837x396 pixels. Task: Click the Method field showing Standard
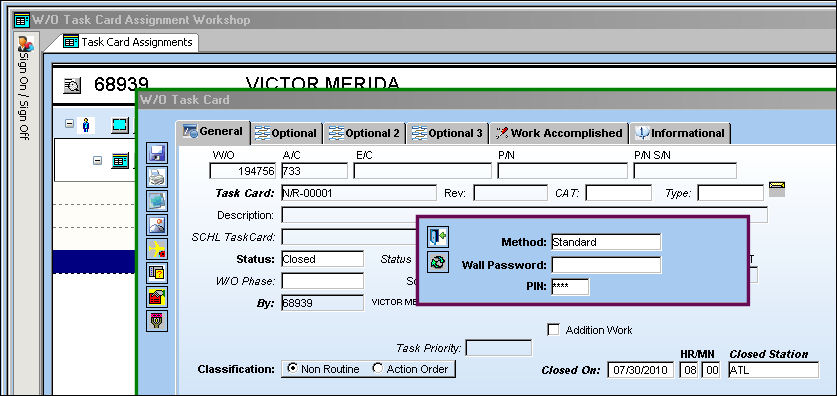[x=606, y=242]
